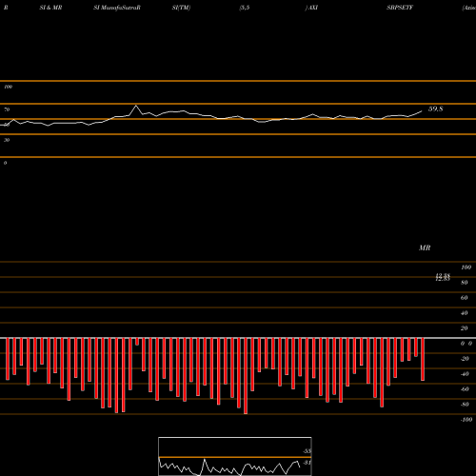The width and height of the screenshot is (476, 476).
Task: Click the MR axis label -80
Action: (465, 405)
